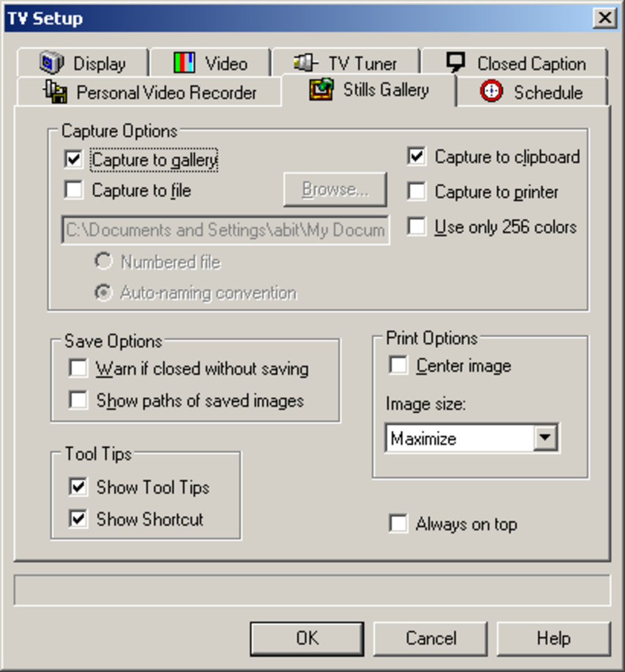
Task: Enable Warn if closed without saving
Action: pos(78,368)
